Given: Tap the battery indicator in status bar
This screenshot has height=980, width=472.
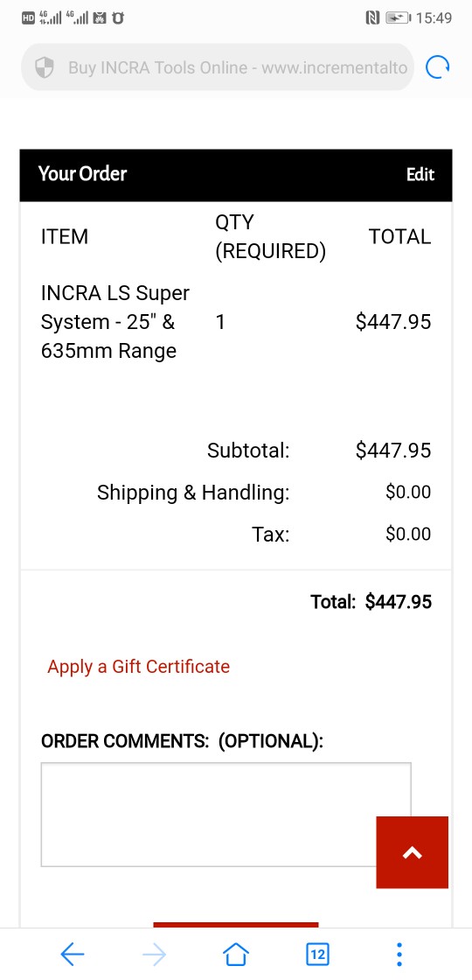Looking at the screenshot, I should point(399,18).
